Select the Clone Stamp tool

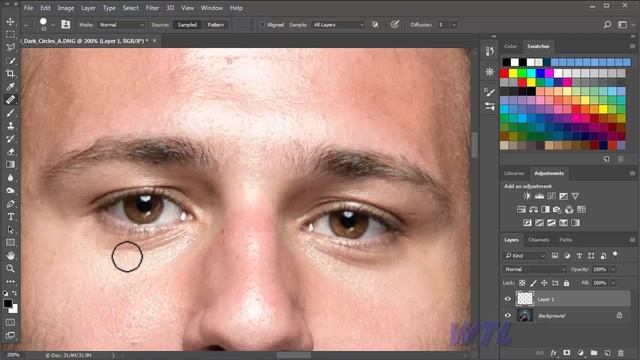pos(11,126)
